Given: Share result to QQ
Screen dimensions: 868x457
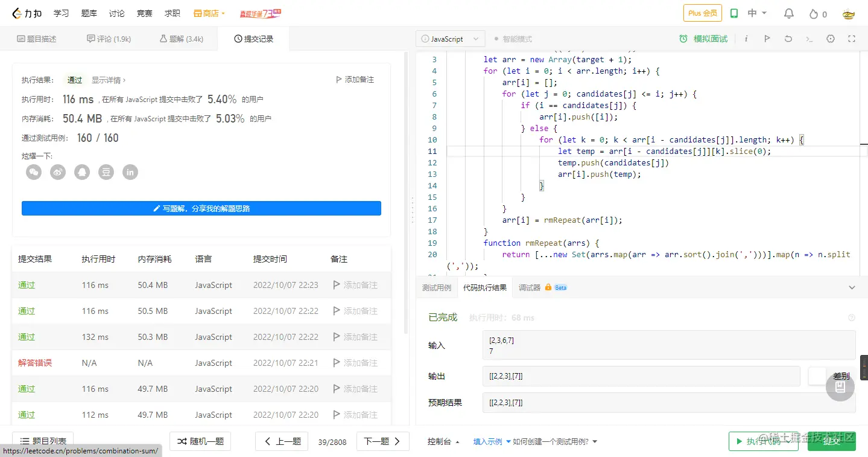Looking at the screenshot, I should click(82, 172).
